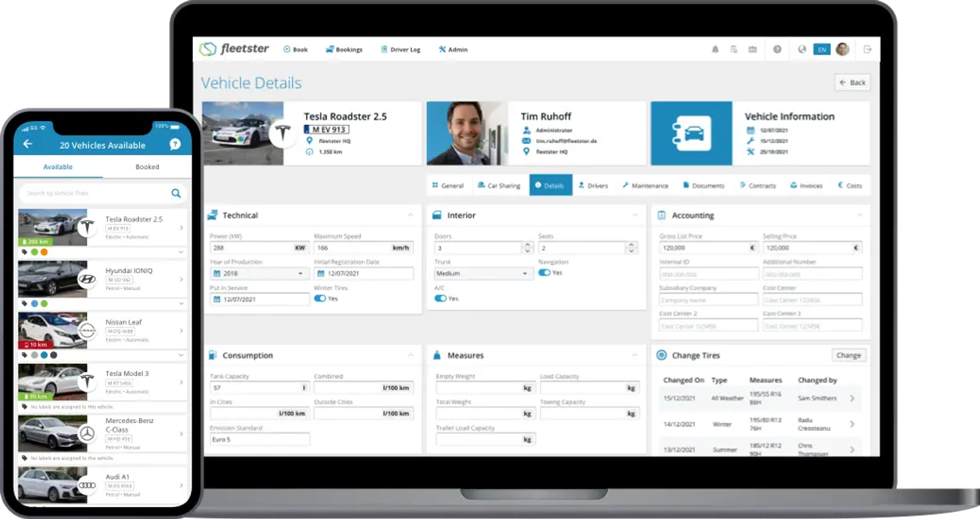Click the help question mark icon in top bar
This screenshot has height=519, width=980.
777,49
